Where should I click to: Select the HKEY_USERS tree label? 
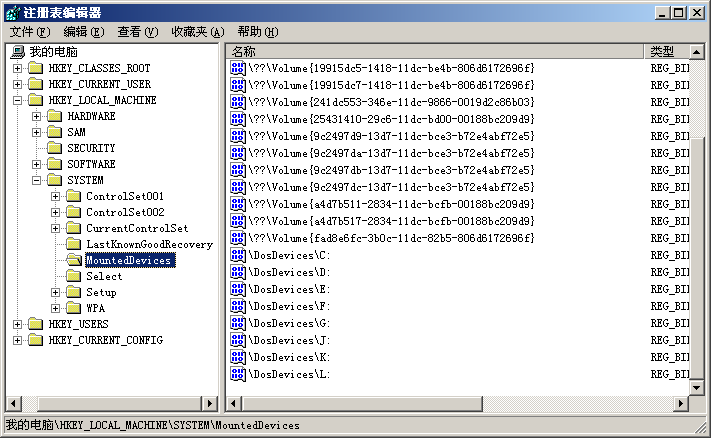79,324
